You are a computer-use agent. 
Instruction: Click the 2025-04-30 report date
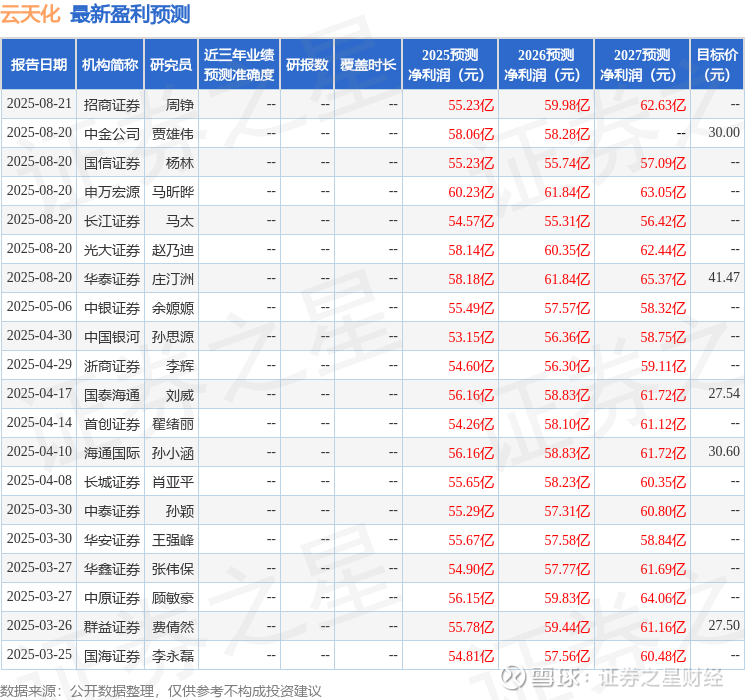point(39,335)
